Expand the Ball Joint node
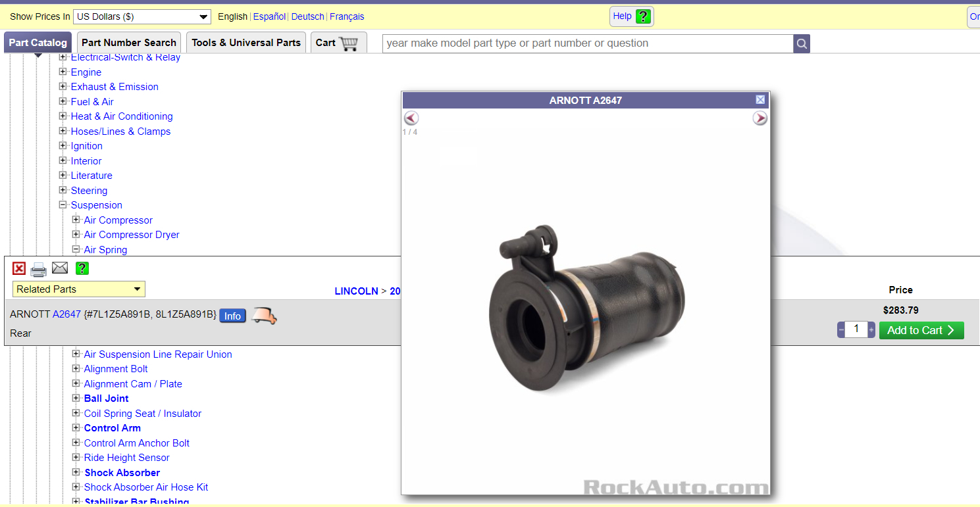 click(76, 398)
